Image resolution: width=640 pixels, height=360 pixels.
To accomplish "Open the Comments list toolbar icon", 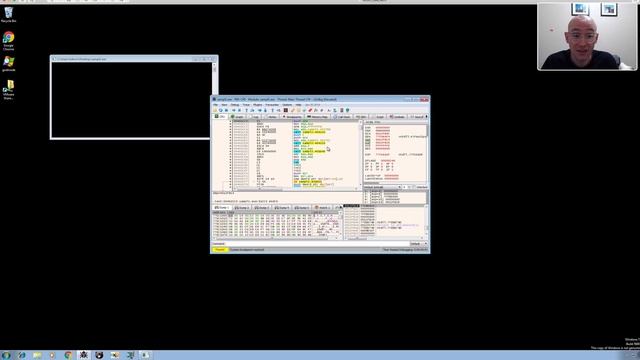I will pos(298,110).
